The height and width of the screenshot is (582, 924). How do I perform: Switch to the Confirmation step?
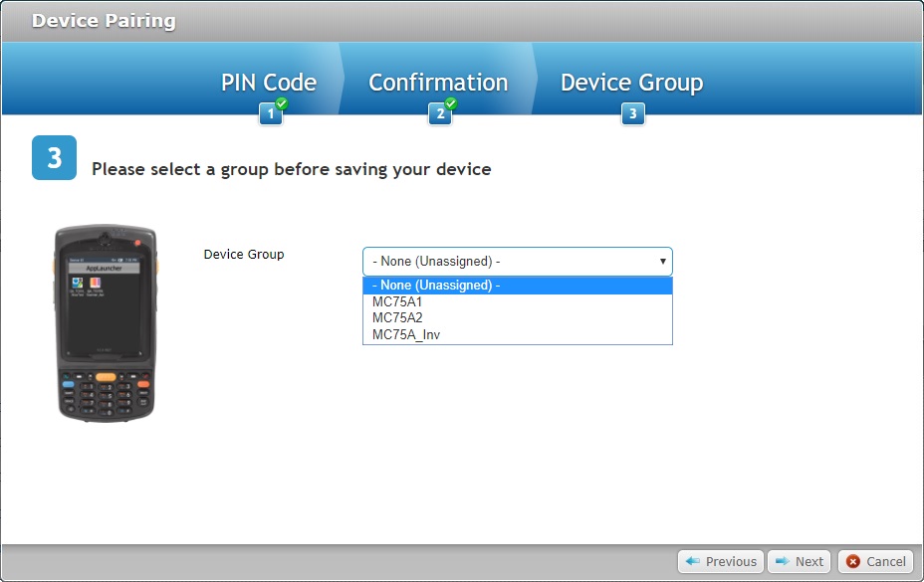click(x=438, y=83)
